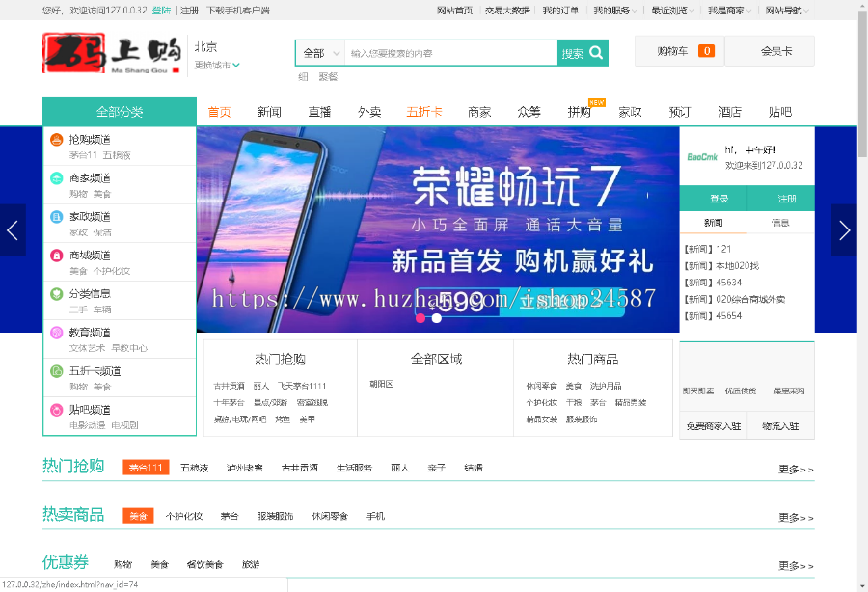868x592 pixels.
Task: Click the 商城频道 lock icon
Action: click(57, 256)
